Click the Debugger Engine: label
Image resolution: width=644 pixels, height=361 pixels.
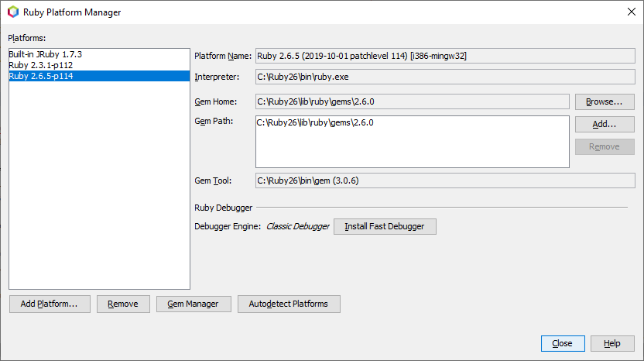228,226
